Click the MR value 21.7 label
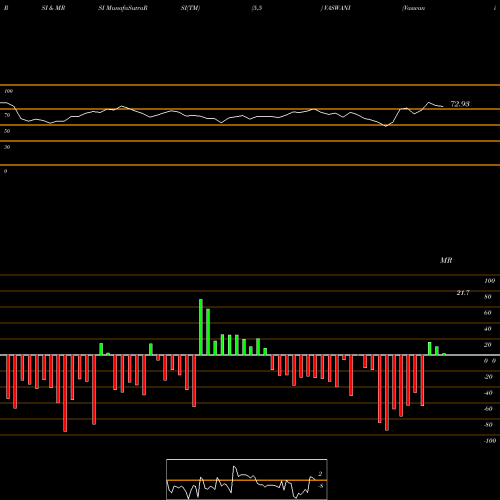The width and height of the screenshot is (500, 500). 463,293
